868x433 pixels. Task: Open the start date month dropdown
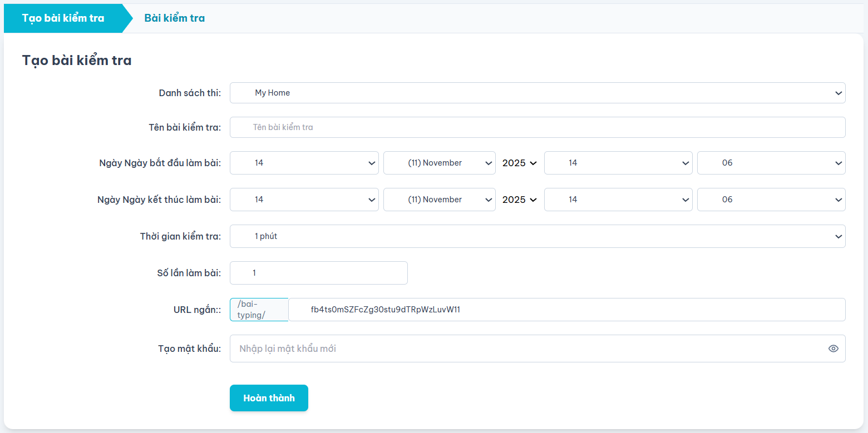coord(439,163)
